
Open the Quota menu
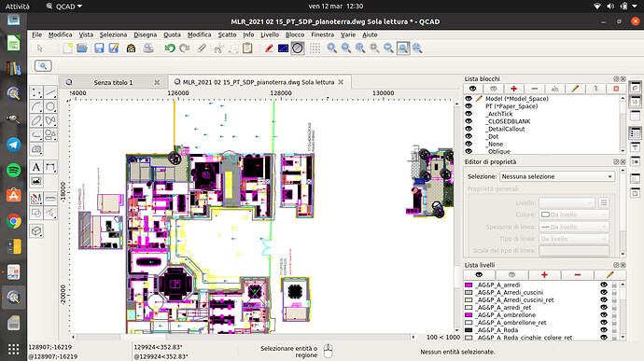point(172,35)
